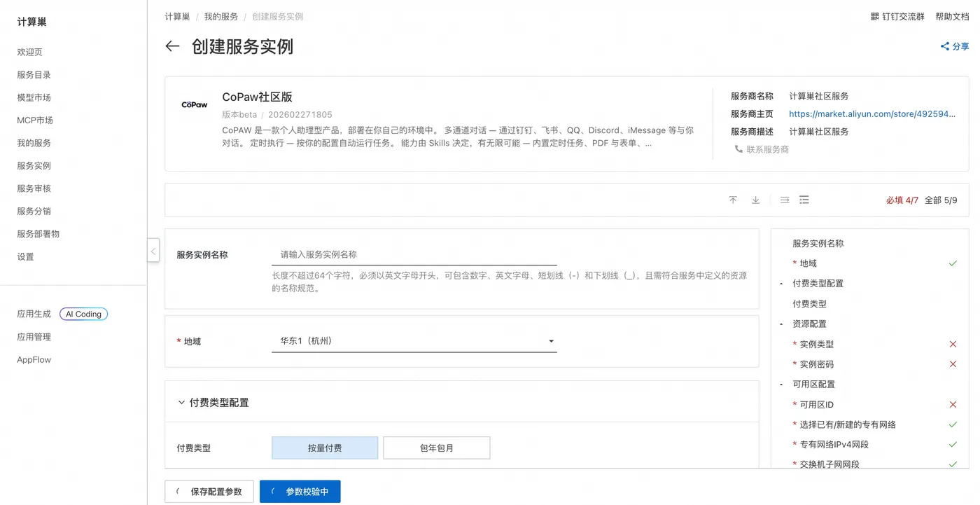Filter by 全部 5/9 counter
980x505 pixels.
(x=941, y=200)
